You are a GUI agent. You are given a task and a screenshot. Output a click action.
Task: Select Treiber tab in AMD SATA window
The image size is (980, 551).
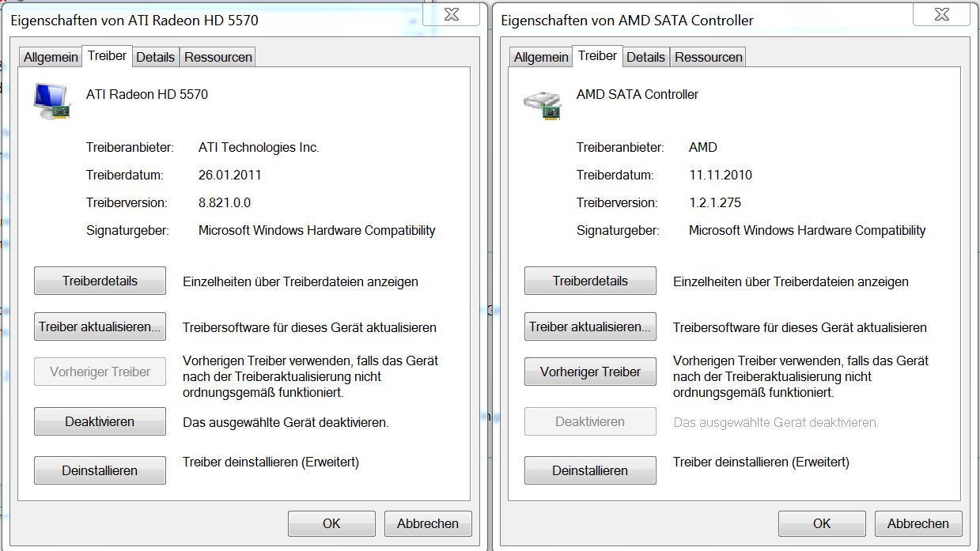click(x=597, y=55)
